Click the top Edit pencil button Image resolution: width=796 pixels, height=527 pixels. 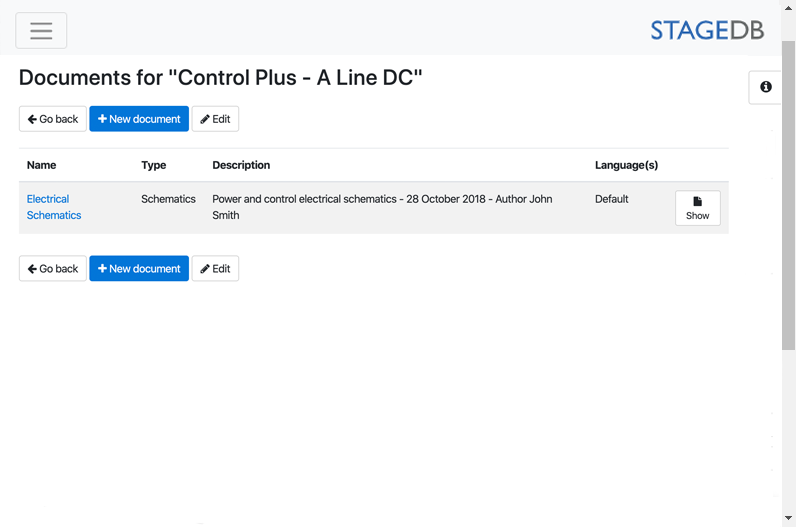[215, 119]
